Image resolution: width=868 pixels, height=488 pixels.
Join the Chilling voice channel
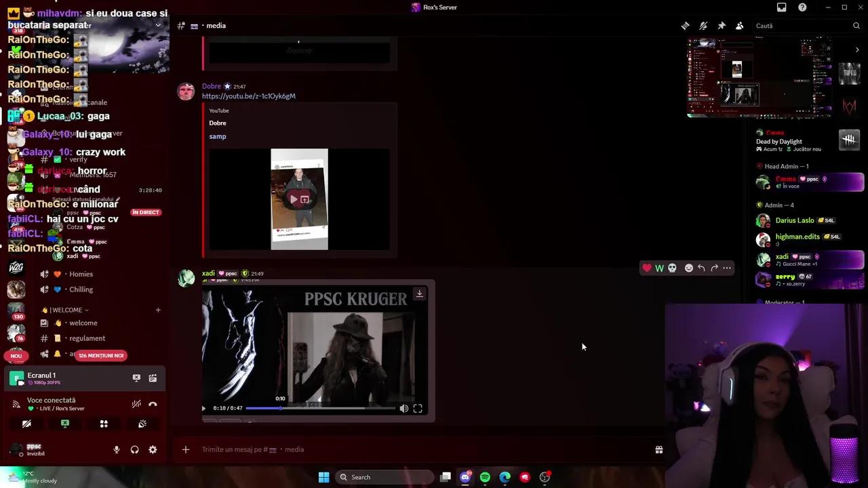pyautogui.click(x=81, y=289)
